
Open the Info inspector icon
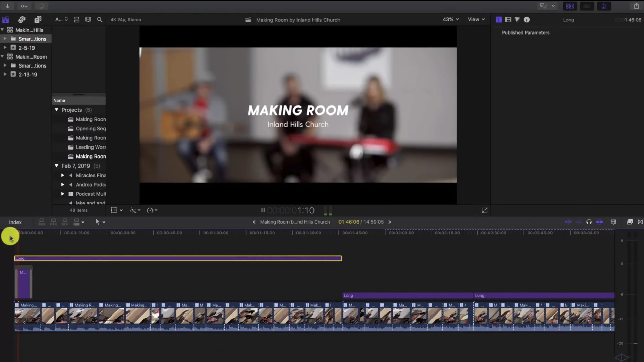(x=527, y=20)
